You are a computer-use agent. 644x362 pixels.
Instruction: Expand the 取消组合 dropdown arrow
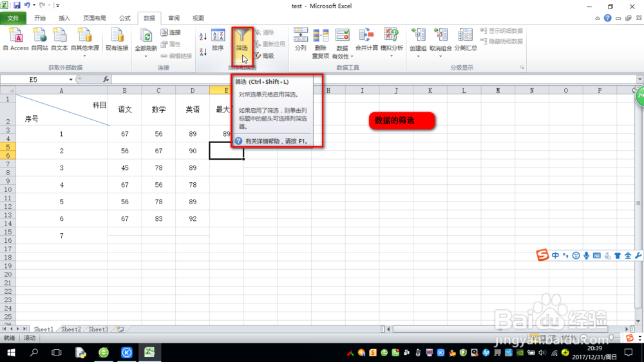(440, 55)
